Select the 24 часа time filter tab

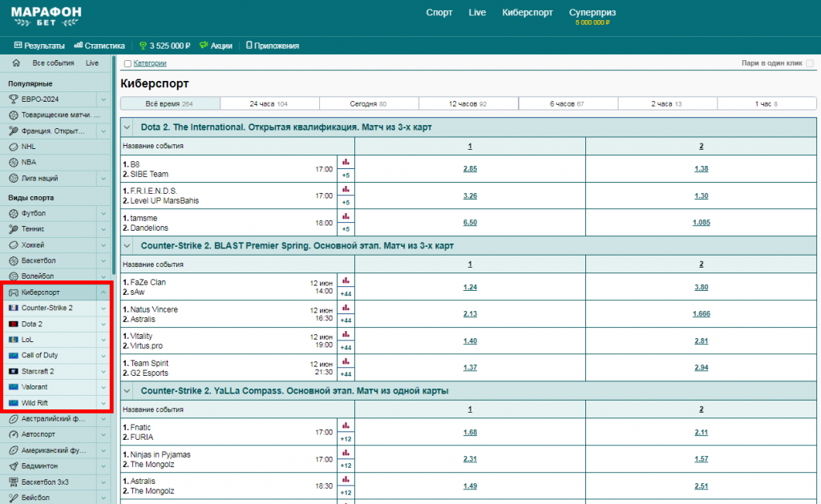(269, 103)
